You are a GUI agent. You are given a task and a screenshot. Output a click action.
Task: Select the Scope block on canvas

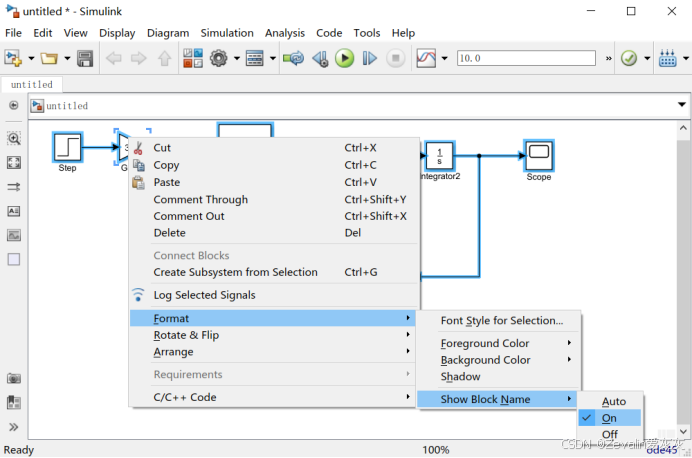pyautogui.click(x=538, y=155)
